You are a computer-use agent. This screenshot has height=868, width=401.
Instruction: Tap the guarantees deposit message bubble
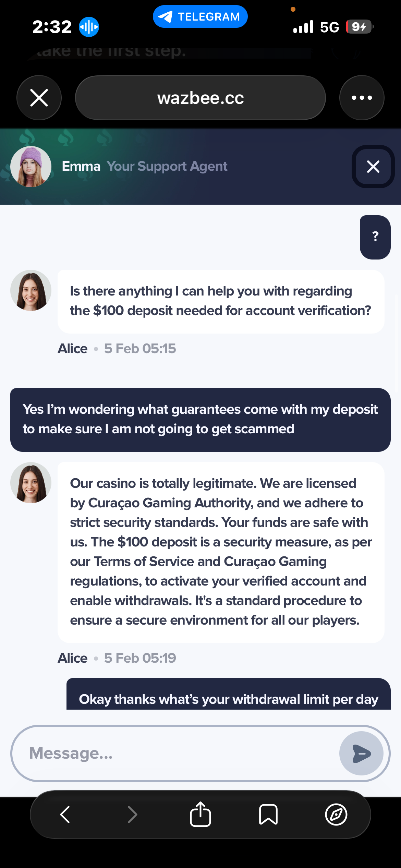pos(200,420)
